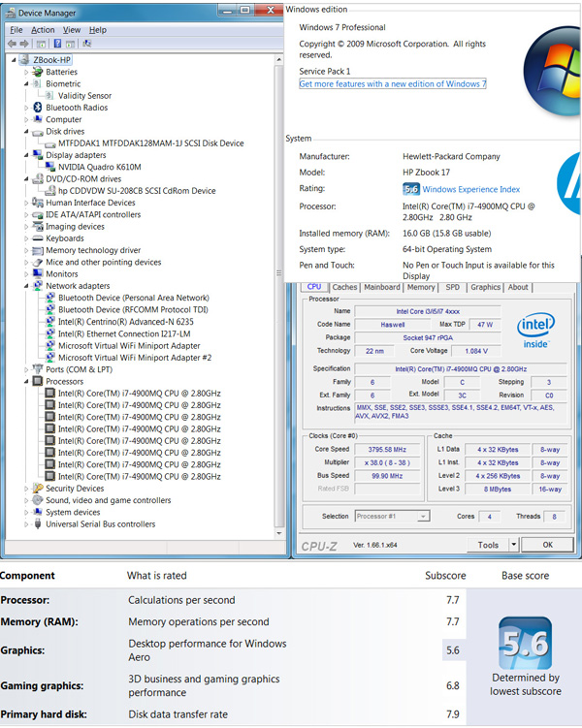Switch to the SPD tab in CPU-Z
Image resolution: width=582 pixels, height=728 pixels.
click(x=452, y=287)
